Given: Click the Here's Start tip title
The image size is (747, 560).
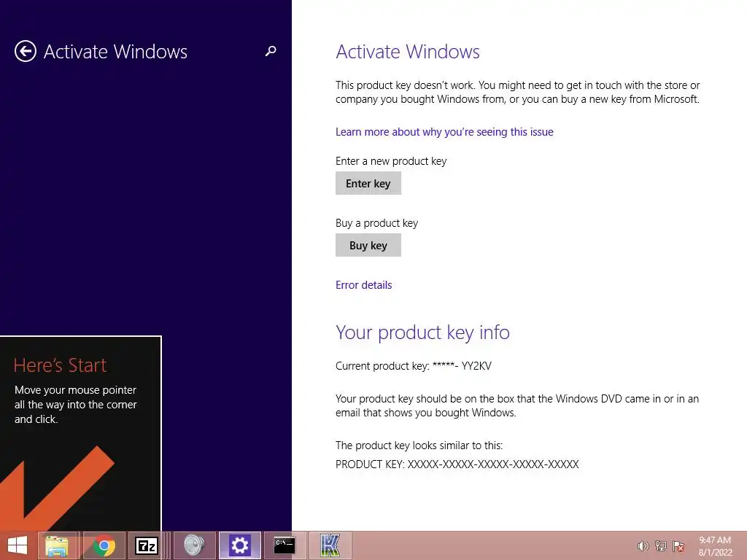Looking at the screenshot, I should (60, 365).
